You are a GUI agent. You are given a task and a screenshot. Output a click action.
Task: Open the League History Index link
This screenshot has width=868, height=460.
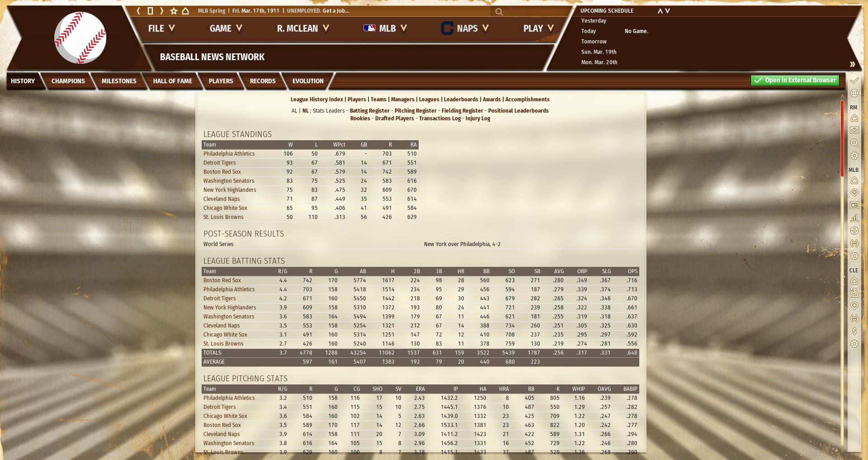click(x=316, y=100)
